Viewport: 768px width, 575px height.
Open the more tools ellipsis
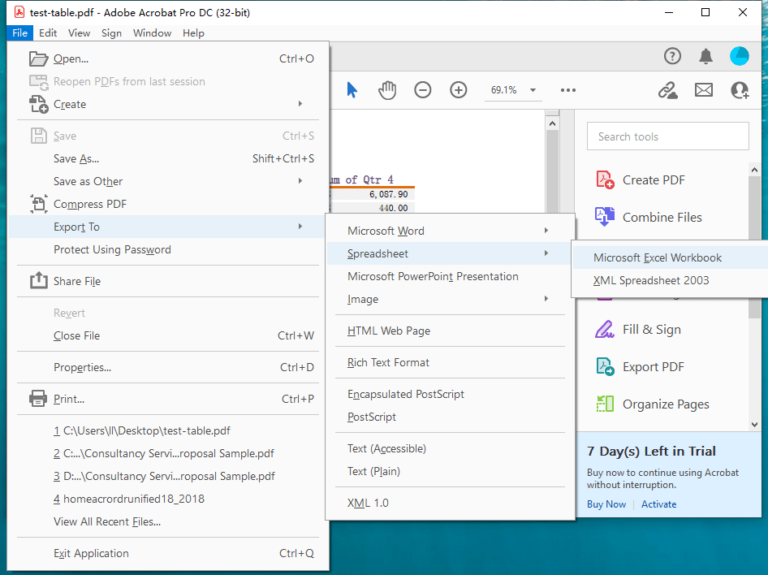568,90
